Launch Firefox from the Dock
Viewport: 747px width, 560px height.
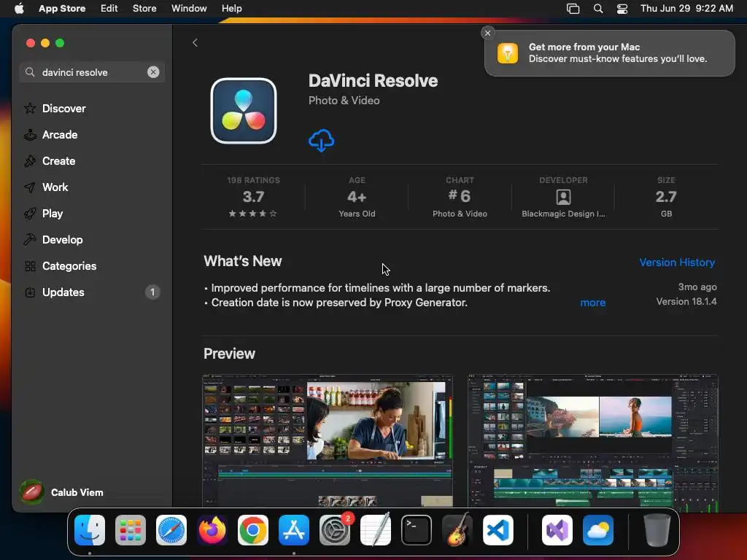click(x=212, y=530)
